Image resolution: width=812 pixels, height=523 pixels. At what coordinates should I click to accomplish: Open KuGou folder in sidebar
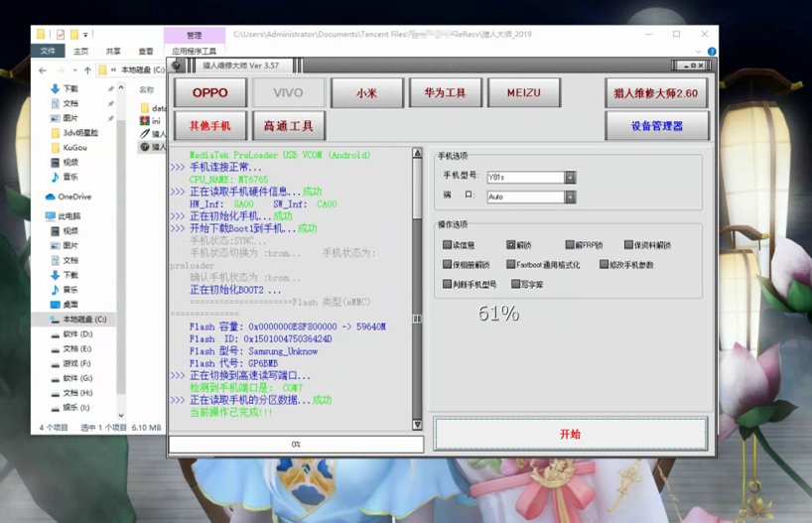pyautogui.click(x=69, y=148)
